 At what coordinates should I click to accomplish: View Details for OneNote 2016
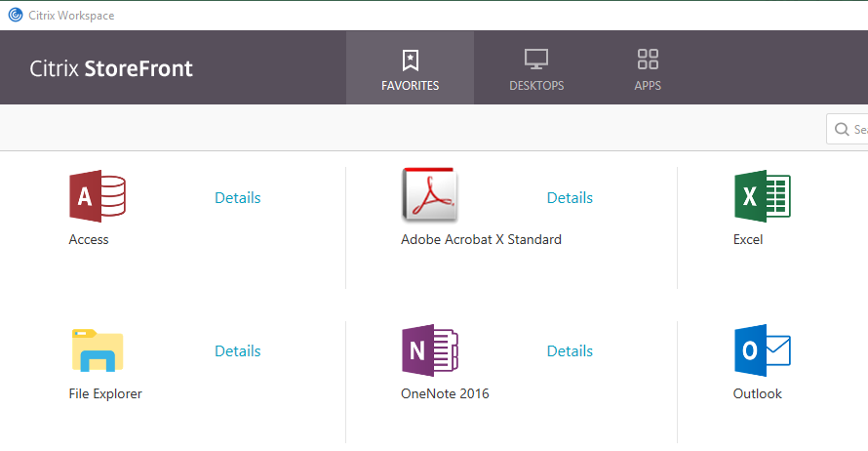coord(570,351)
